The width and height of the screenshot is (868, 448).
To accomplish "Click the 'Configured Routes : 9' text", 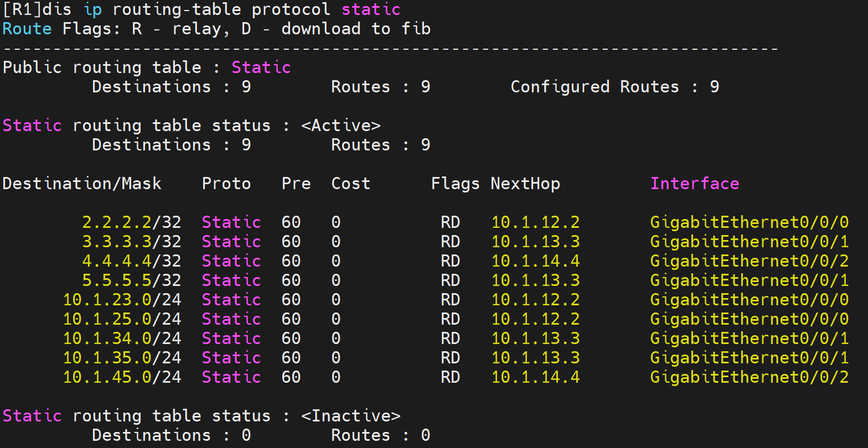I will (x=614, y=87).
